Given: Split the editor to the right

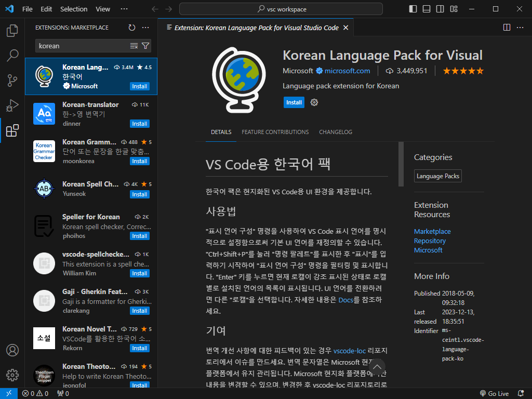Looking at the screenshot, I should coord(507,28).
